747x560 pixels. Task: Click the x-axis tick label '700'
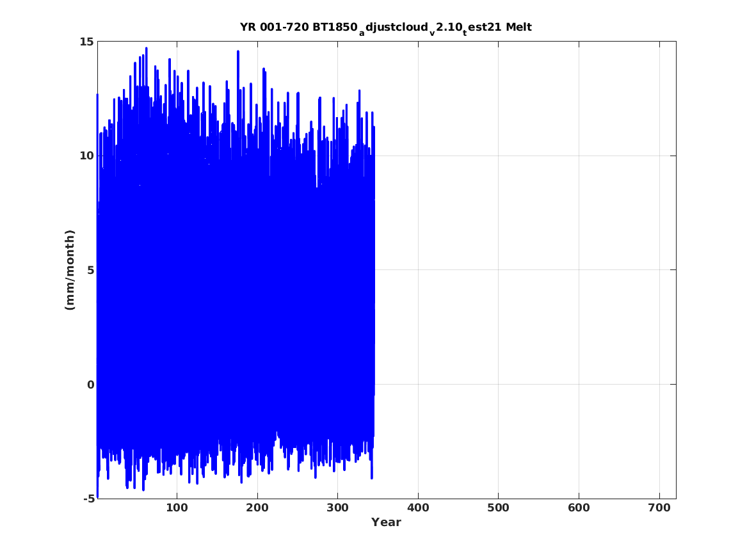659,508
